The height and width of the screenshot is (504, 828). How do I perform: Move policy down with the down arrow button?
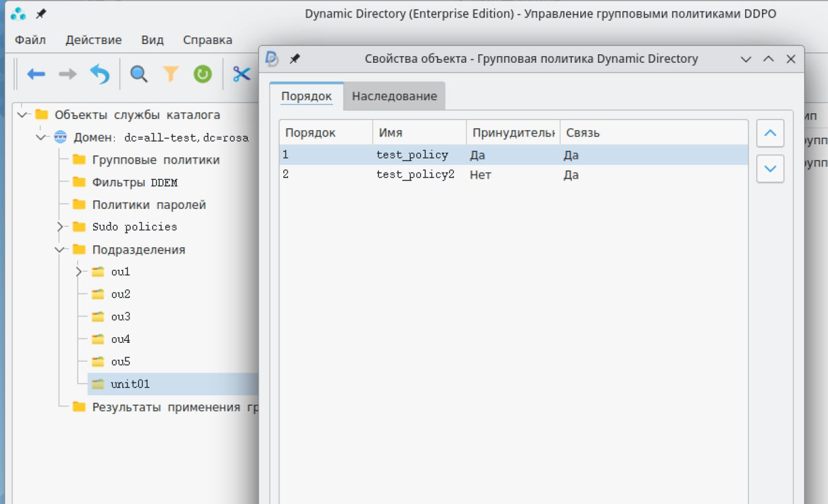pyautogui.click(x=770, y=169)
